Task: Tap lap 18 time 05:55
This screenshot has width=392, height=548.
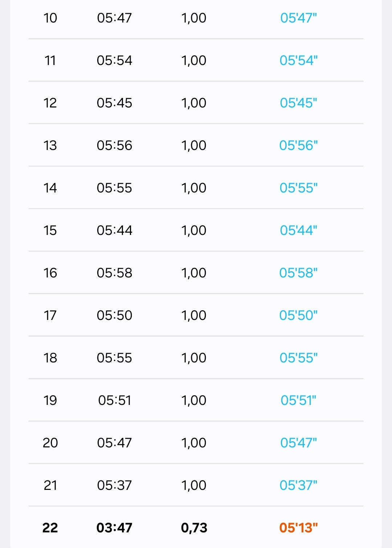Action: pyautogui.click(x=114, y=358)
